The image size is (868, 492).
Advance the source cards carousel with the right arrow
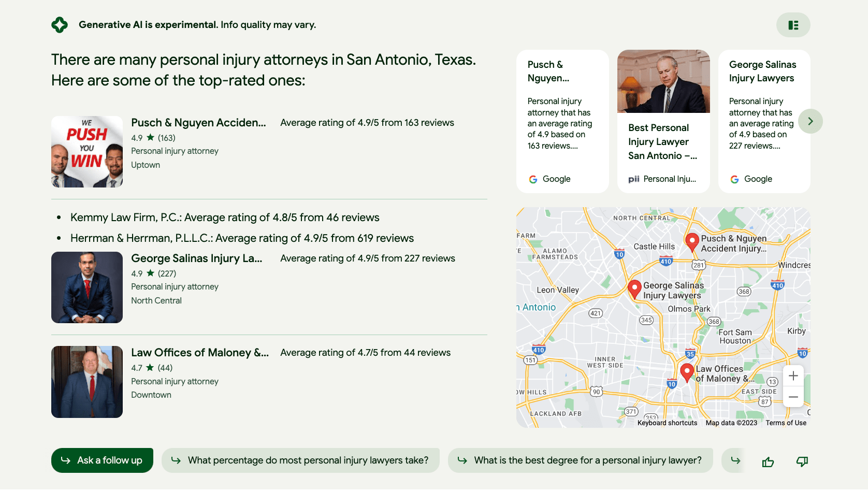811,121
